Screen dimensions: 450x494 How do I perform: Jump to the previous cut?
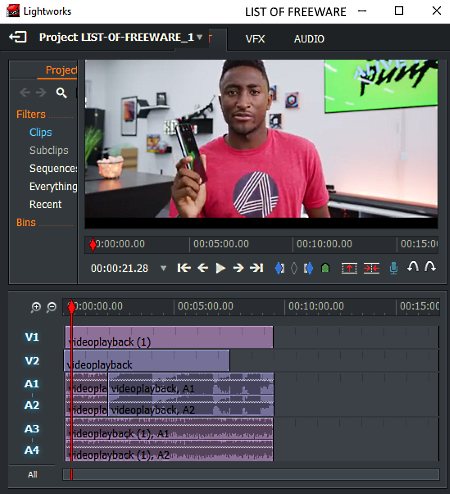point(184,268)
